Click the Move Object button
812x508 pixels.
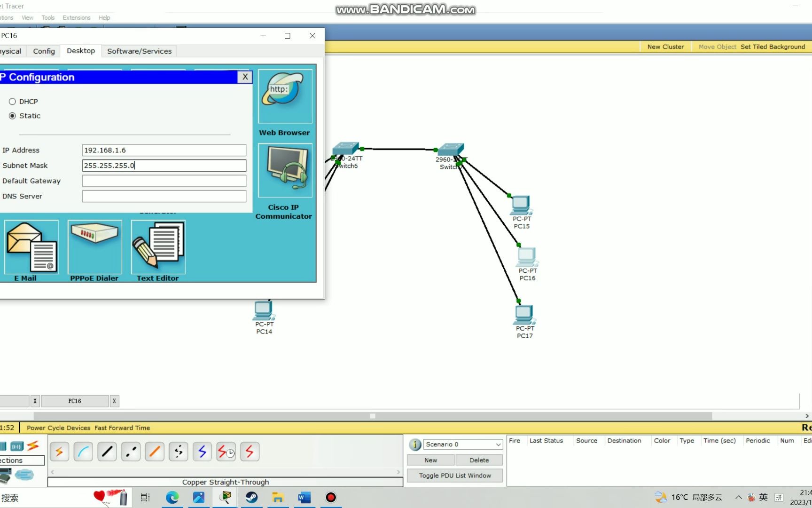coord(717,47)
